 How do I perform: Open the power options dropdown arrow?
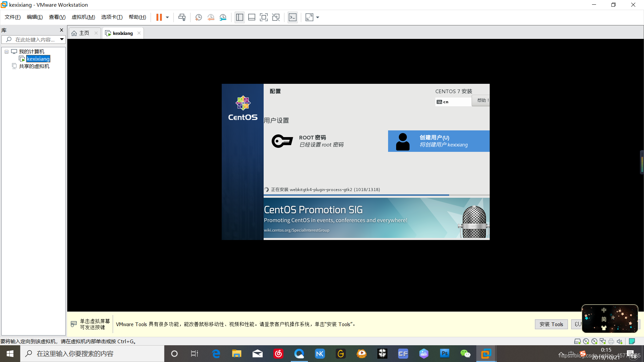click(167, 17)
